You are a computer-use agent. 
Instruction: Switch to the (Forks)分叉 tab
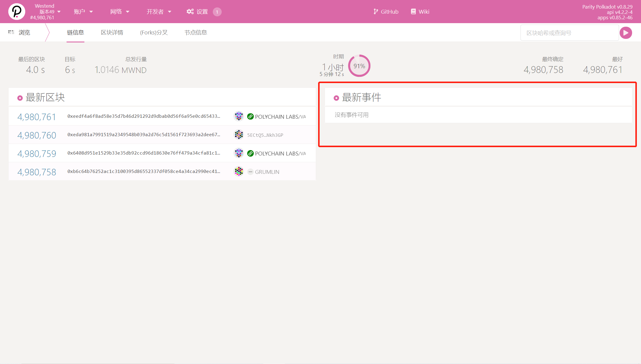[x=154, y=32]
